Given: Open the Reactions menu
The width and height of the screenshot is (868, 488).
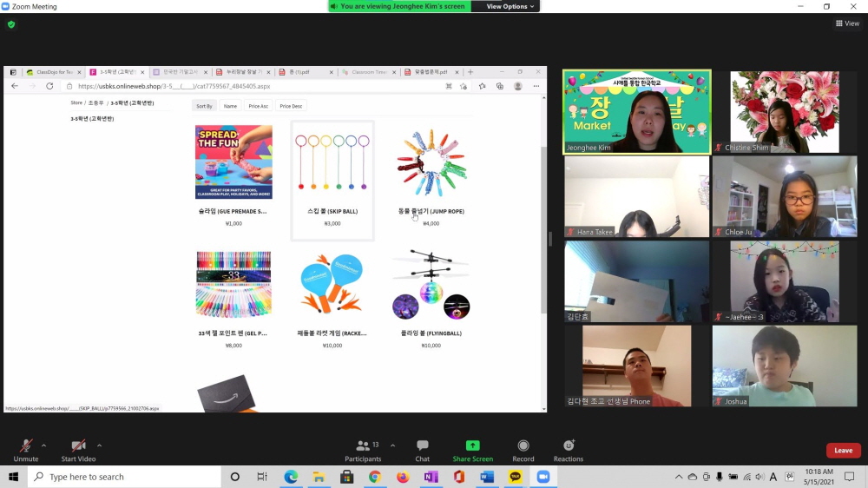Looking at the screenshot, I should pos(569,445).
